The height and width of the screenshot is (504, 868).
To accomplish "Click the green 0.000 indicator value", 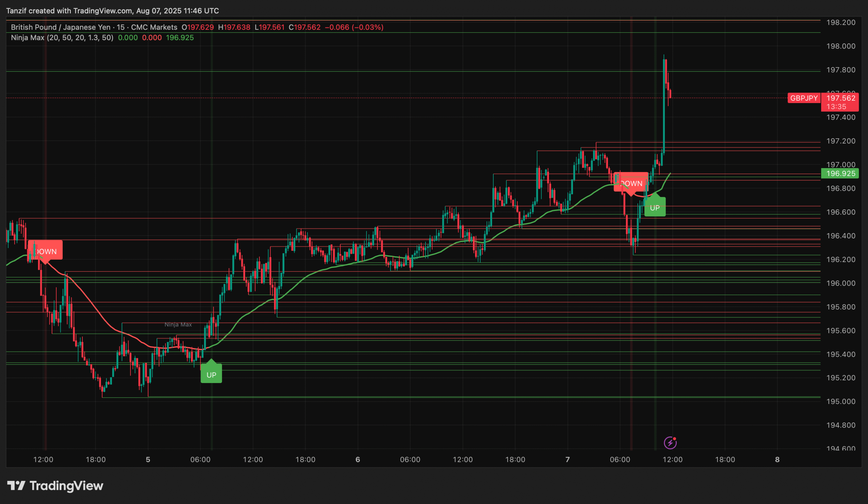I will point(128,38).
